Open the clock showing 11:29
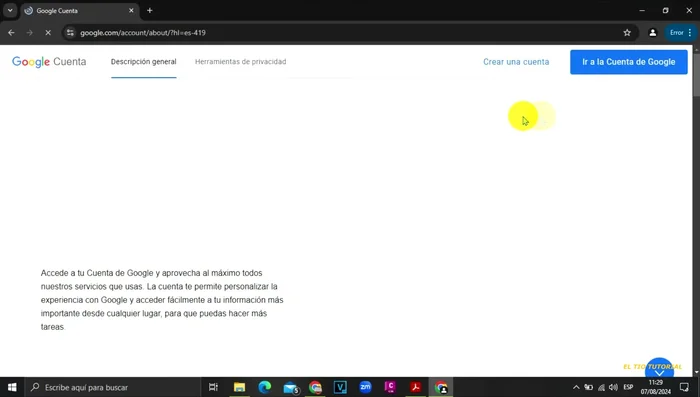This screenshot has width=700, height=397. click(655, 387)
